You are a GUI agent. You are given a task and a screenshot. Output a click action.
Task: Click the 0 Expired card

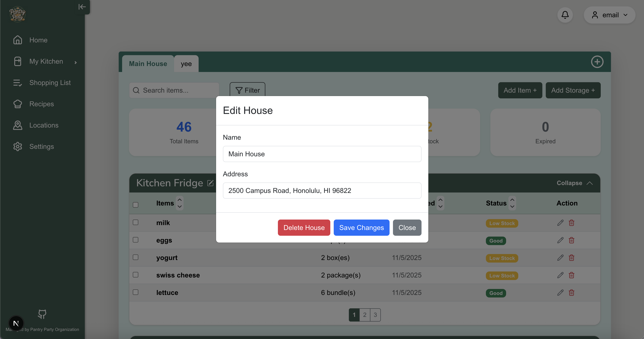[x=545, y=132]
